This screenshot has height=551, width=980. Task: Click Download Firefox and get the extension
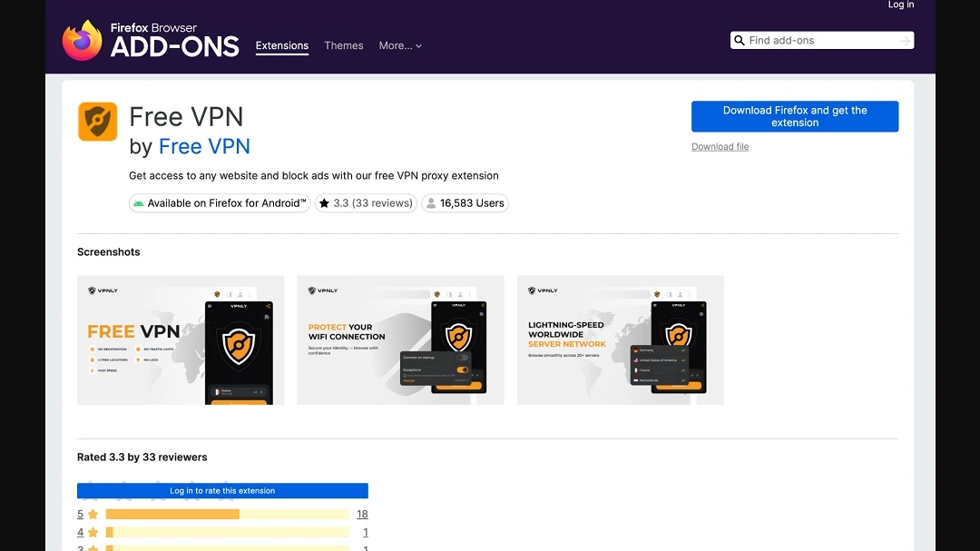[794, 116]
